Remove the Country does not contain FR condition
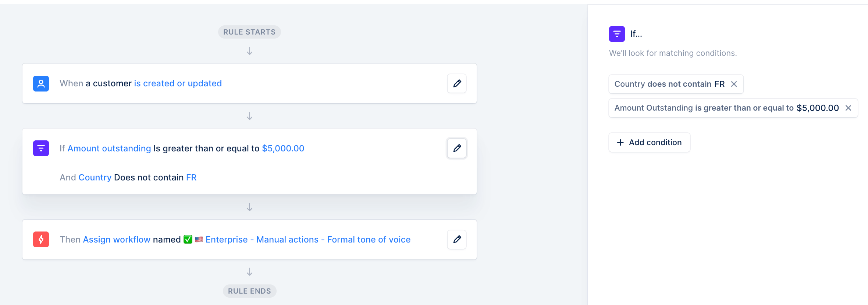The height and width of the screenshot is (305, 868). tap(734, 84)
